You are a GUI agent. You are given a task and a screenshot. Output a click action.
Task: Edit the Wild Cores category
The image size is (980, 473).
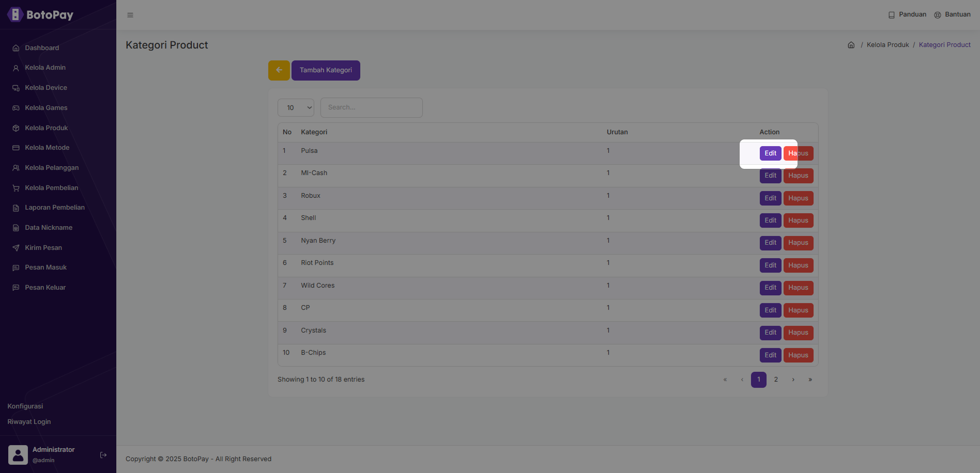click(770, 288)
